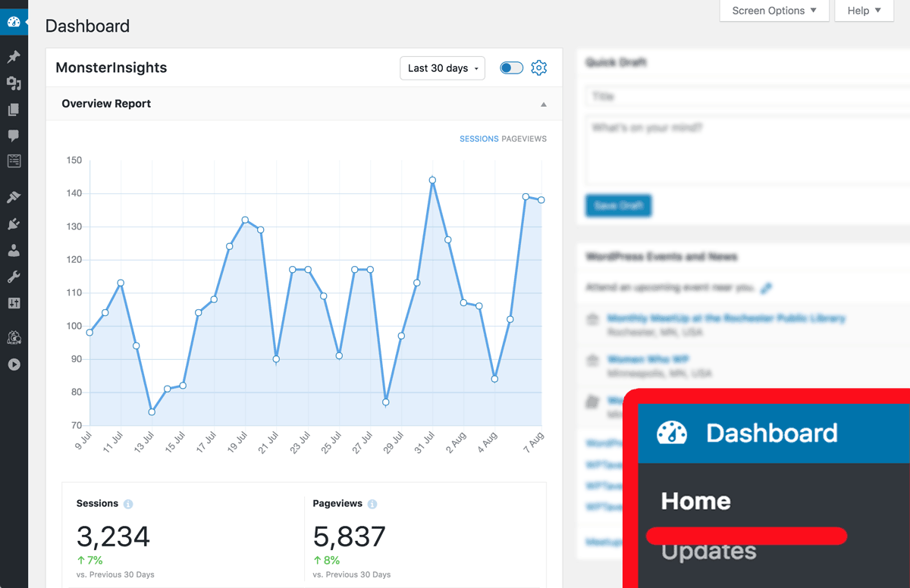
Task: Open Comments using the speech bubble icon
Action: [x=14, y=136]
